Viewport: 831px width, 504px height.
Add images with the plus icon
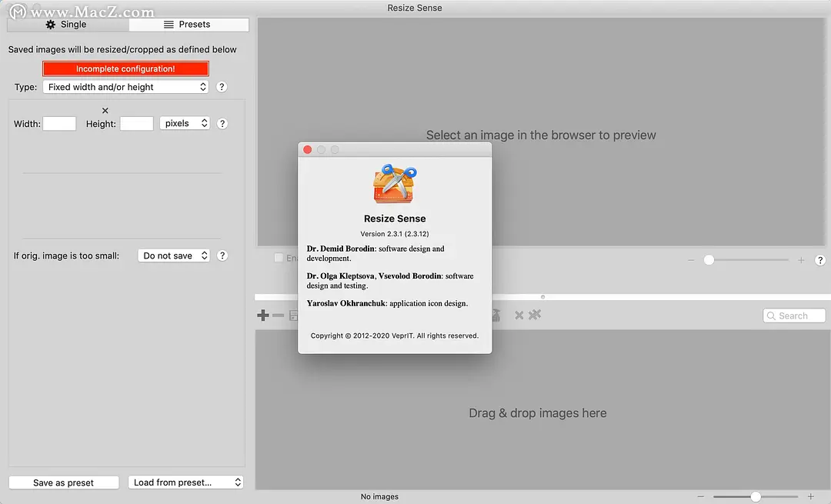coord(263,315)
